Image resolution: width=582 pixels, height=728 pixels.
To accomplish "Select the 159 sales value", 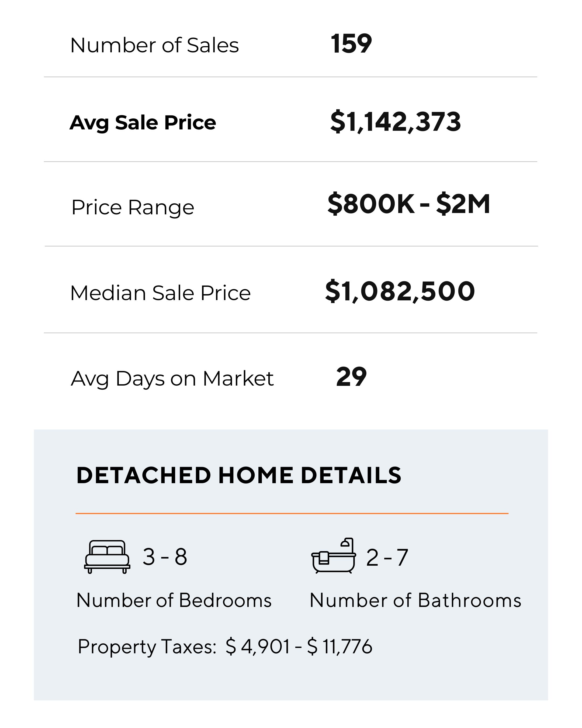I will click(x=351, y=44).
